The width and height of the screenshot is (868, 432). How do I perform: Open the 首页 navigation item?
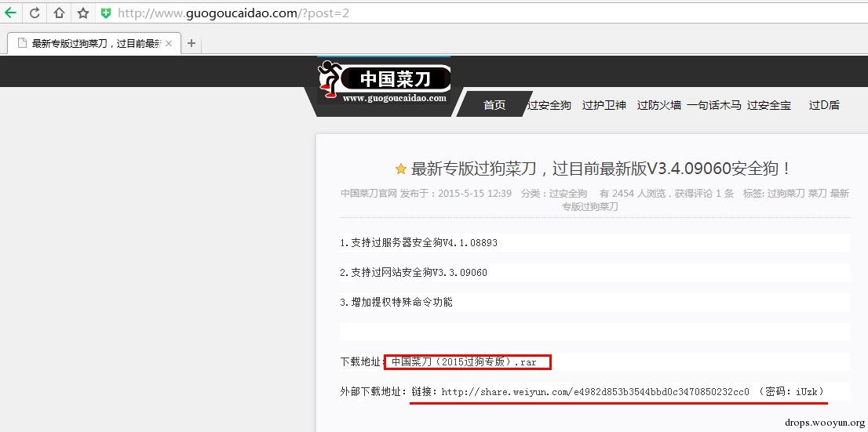point(494,104)
